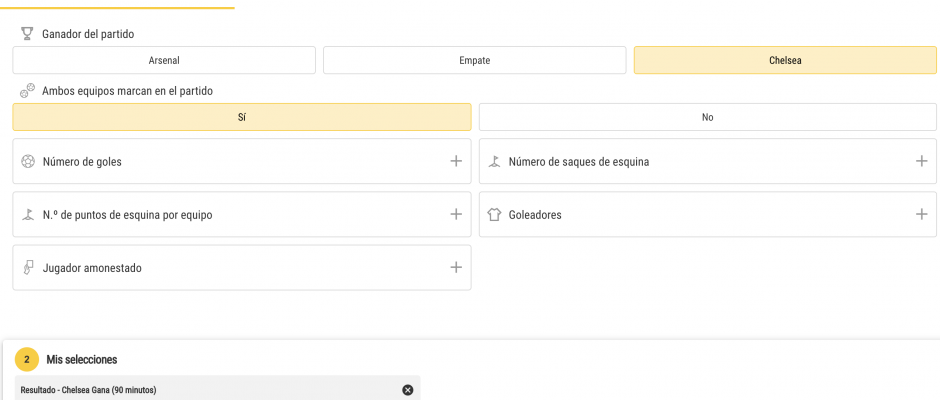
Task: Select Empate as match result
Action: (474, 61)
